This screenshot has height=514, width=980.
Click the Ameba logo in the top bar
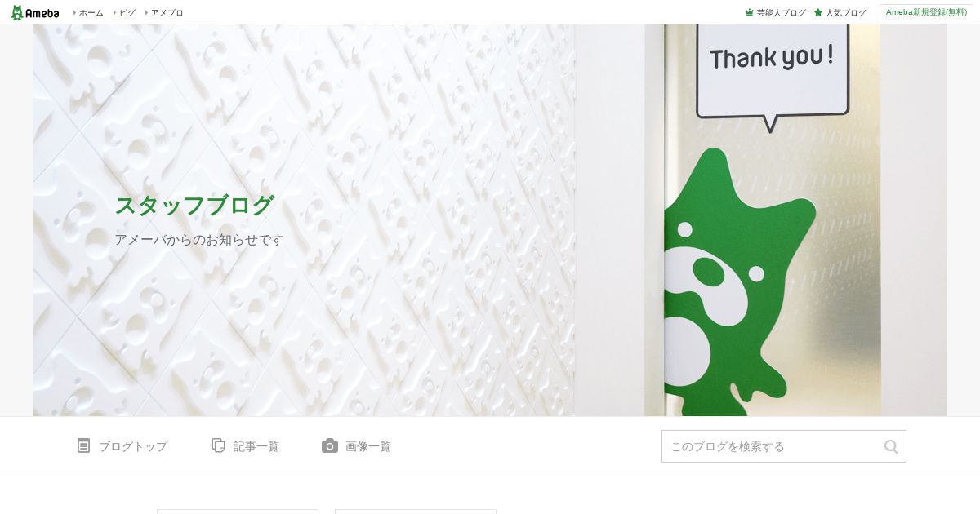coord(35,12)
